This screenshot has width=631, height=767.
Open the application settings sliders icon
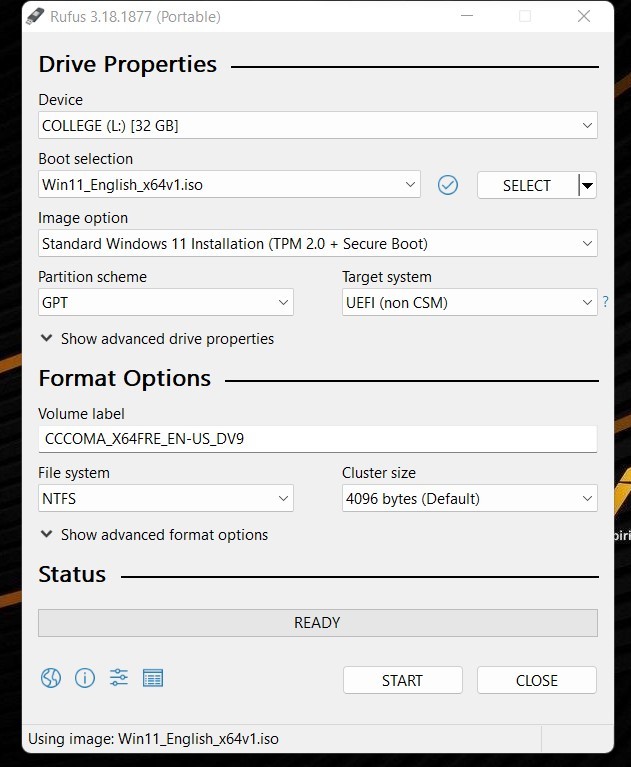click(119, 678)
